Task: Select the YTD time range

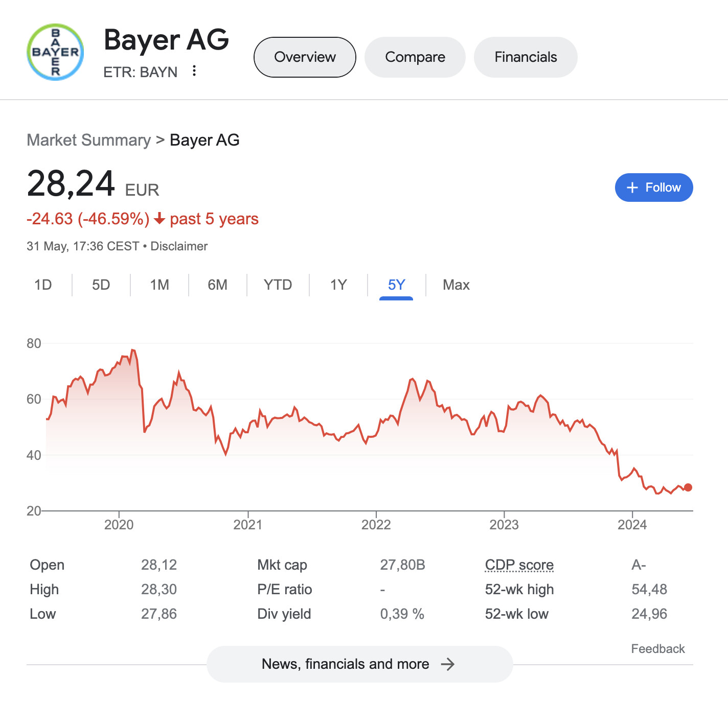Action: click(x=278, y=285)
